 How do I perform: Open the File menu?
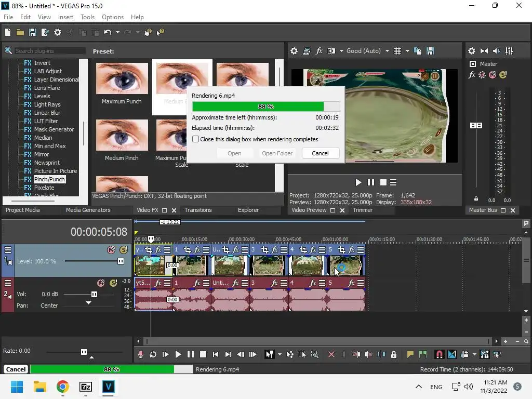click(8, 17)
